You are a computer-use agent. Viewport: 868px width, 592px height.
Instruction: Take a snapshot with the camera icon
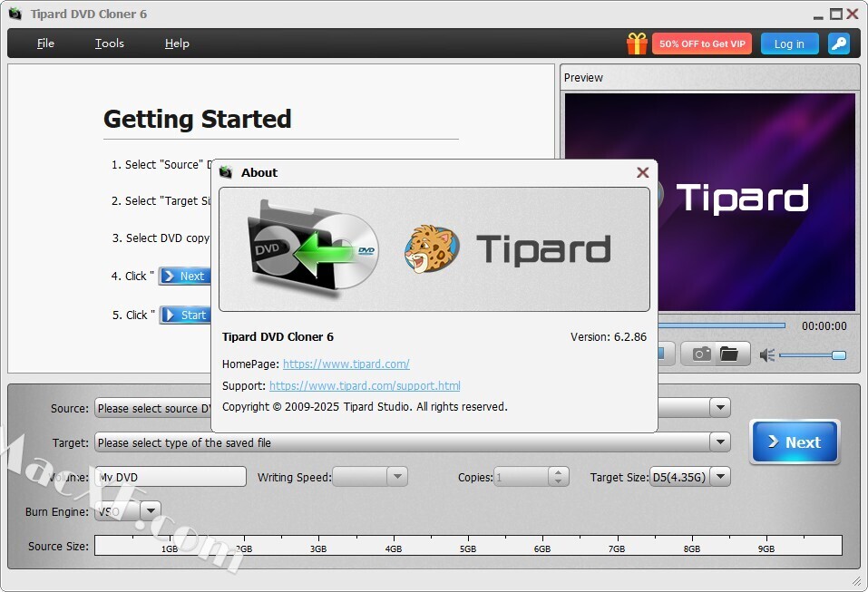(701, 354)
